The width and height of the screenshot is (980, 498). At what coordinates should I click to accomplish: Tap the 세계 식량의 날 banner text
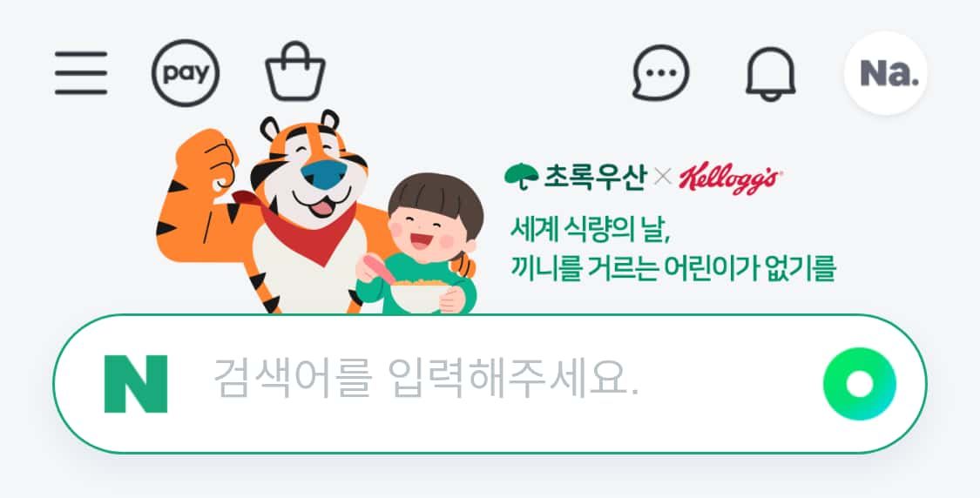click(590, 229)
